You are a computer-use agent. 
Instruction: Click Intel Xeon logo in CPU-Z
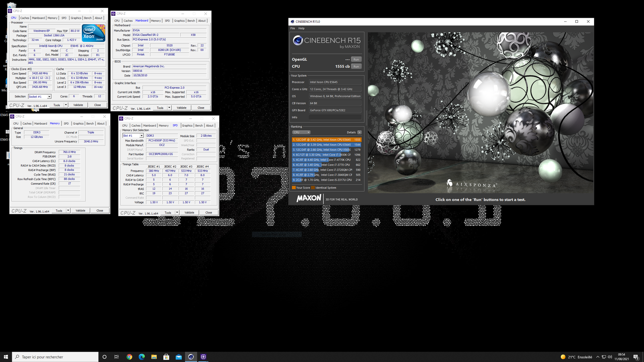pos(94,33)
